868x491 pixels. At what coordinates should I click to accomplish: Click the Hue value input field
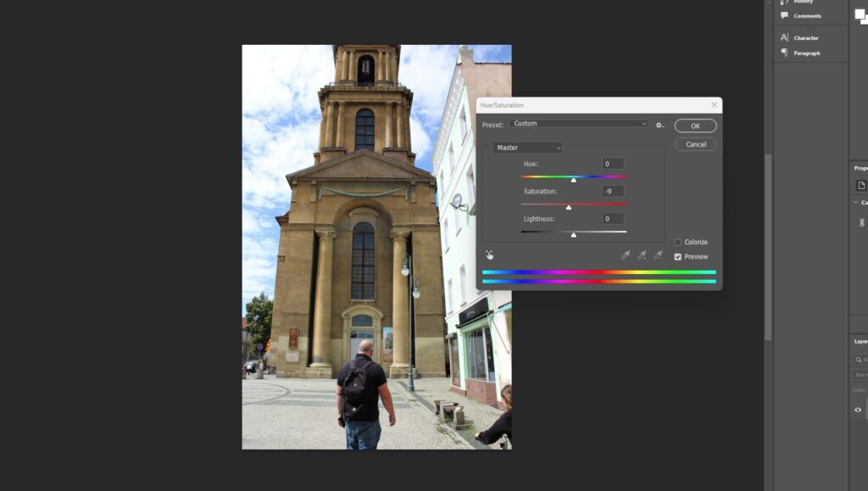pyautogui.click(x=613, y=164)
